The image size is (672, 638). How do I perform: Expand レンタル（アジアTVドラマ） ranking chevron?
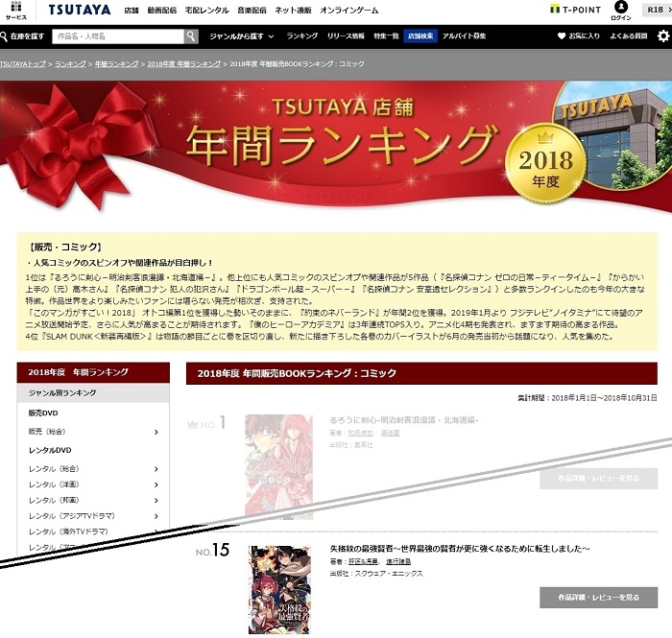coord(156,516)
